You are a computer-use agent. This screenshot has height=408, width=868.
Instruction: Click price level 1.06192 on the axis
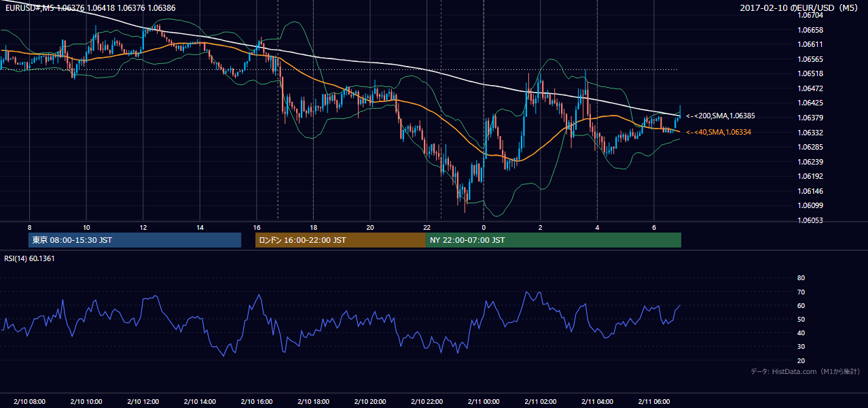(811, 176)
